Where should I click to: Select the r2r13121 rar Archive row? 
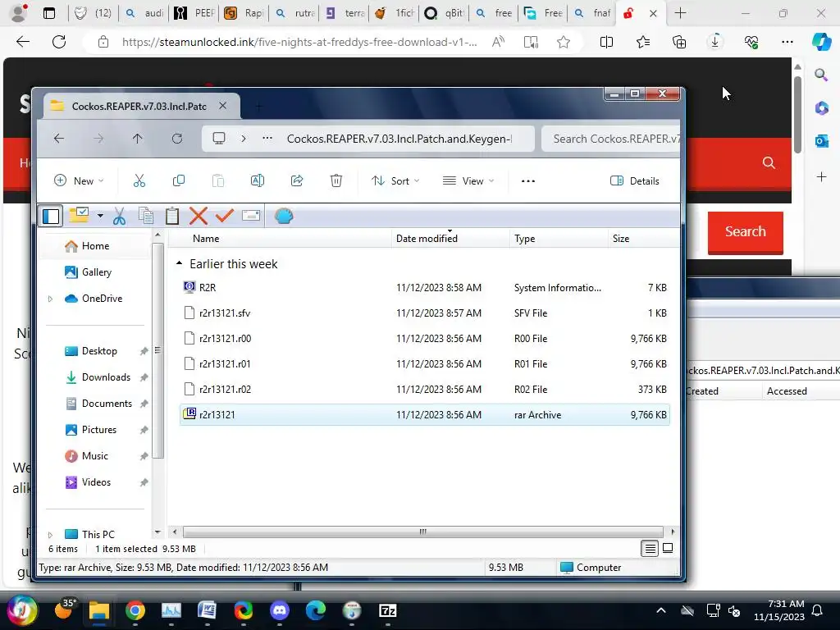tap(424, 414)
